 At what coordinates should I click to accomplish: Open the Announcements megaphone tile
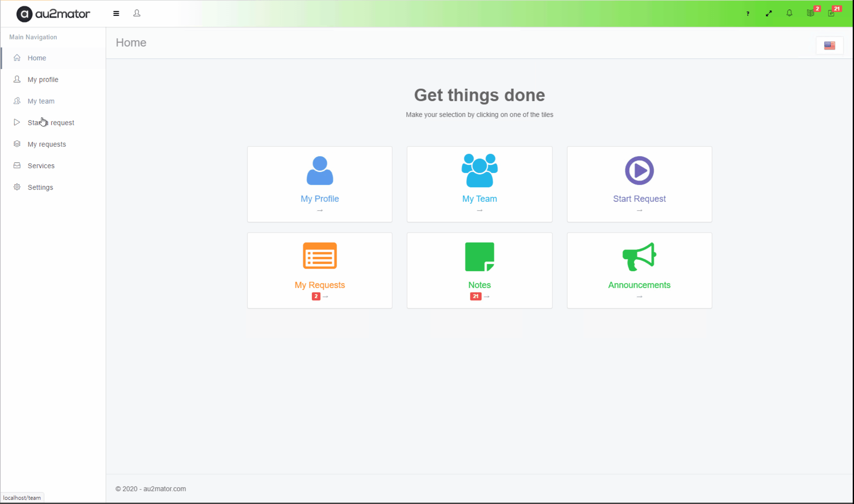639,270
